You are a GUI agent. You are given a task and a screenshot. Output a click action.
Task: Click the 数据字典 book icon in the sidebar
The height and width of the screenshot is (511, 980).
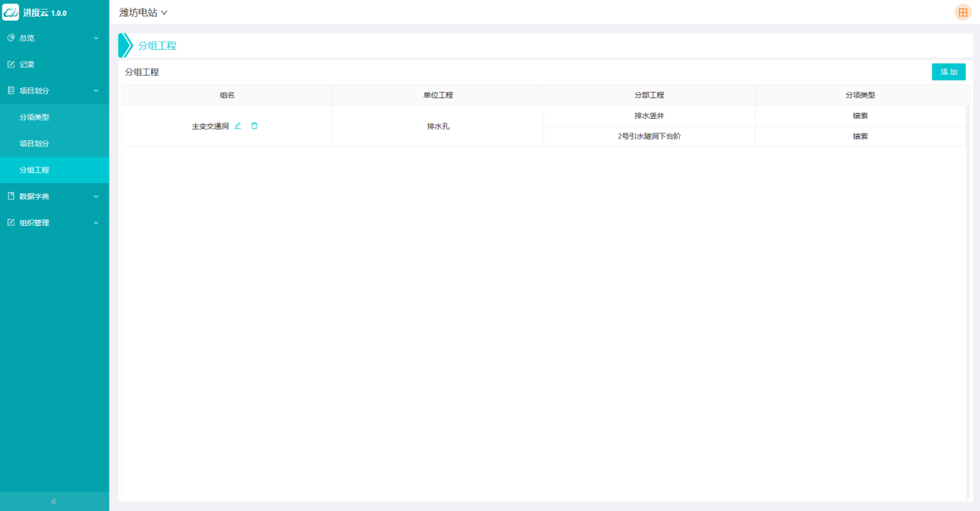tap(11, 196)
